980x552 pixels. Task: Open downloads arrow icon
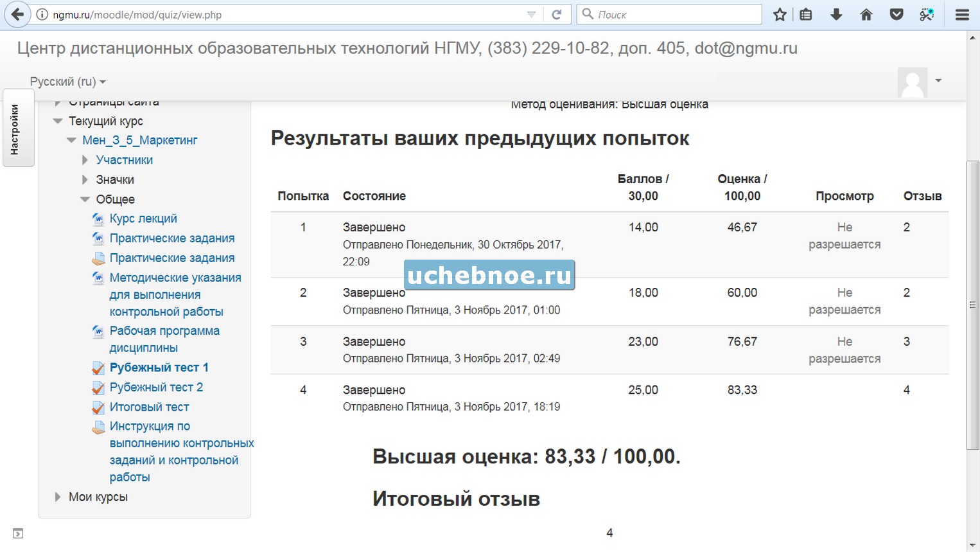836,14
